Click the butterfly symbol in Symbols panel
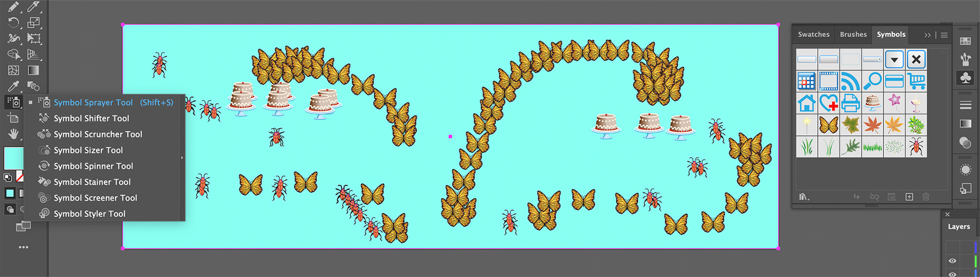The image size is (980, 277). (829, 125)
